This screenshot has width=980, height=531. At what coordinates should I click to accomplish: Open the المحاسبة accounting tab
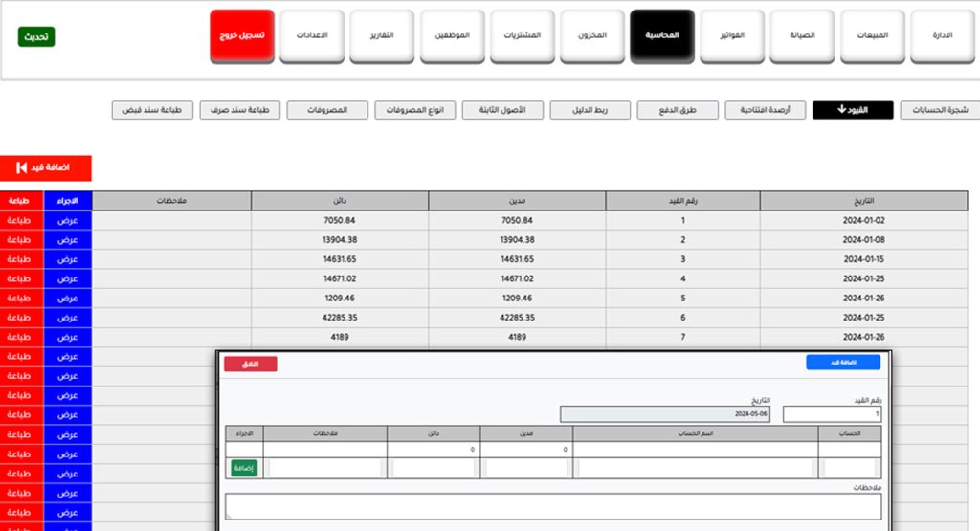[662, 36]
